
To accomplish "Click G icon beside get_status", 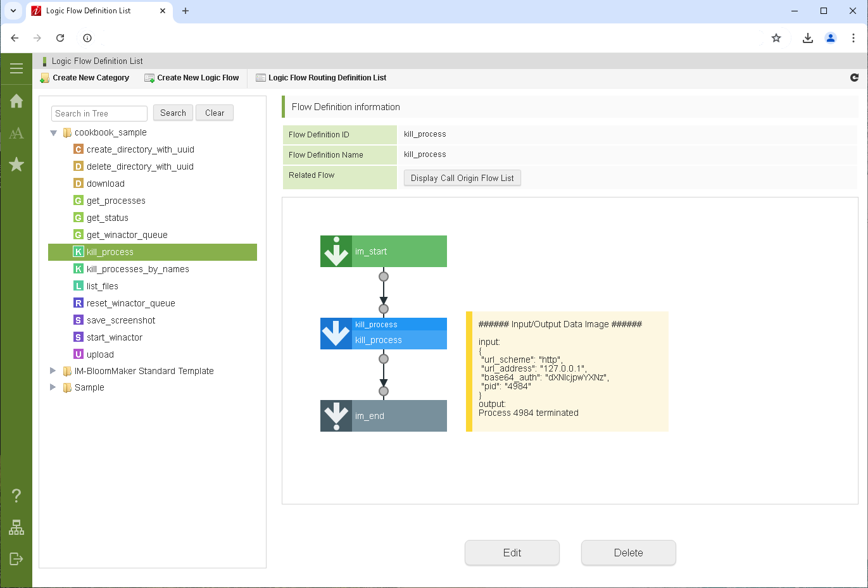I will (79, 218).
